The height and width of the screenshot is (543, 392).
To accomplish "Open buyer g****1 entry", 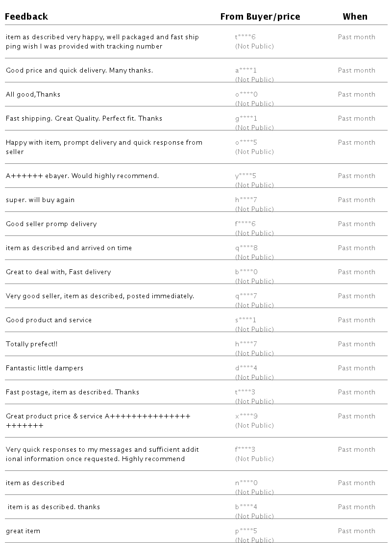I will tap(246, 118).
